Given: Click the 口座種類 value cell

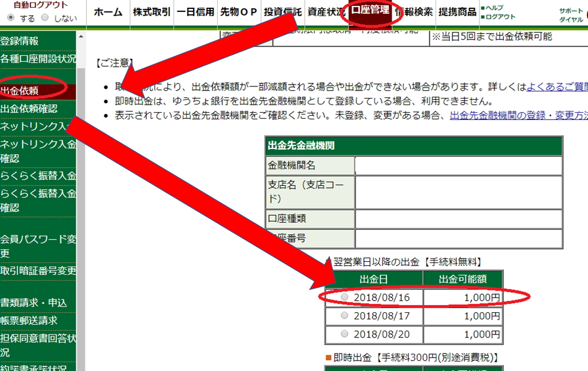Looking at the screenshot, I should point(458,219).
